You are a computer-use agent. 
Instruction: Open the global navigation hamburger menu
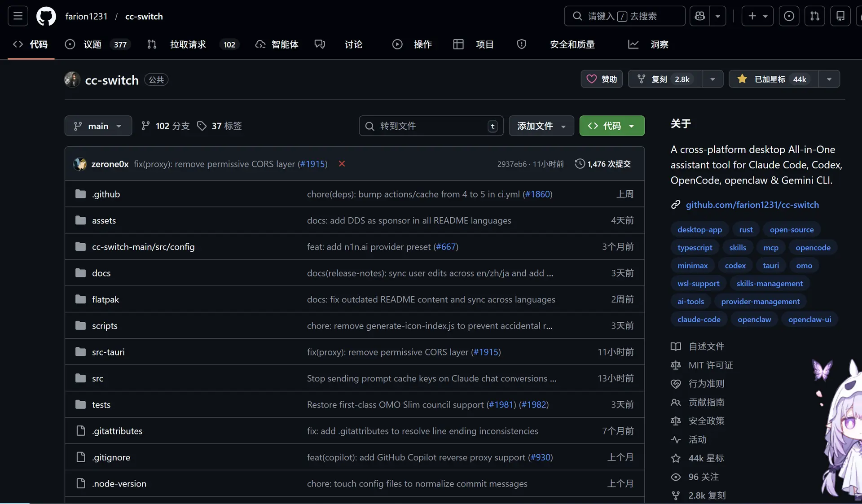coord(18,16)
